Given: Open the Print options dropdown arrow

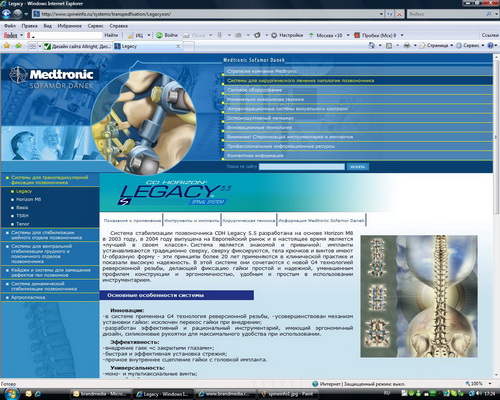Looking at the screenshot, I should [x=415, y=46].
